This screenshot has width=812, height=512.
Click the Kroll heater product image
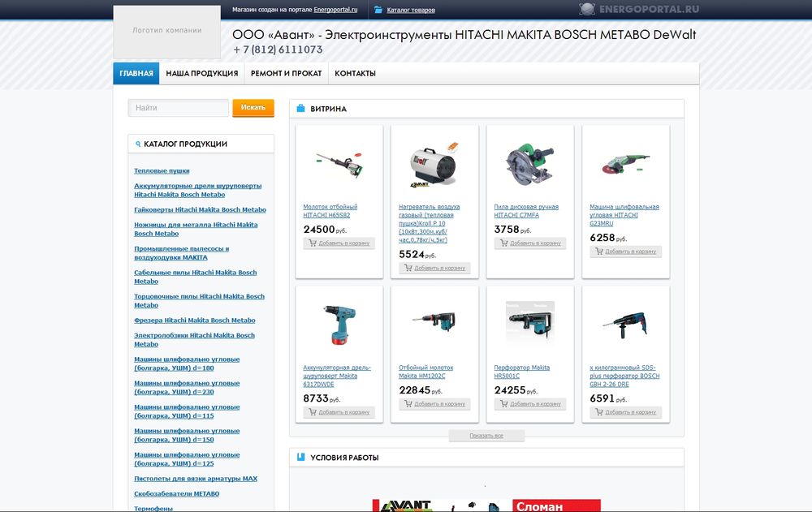(434, 165)
